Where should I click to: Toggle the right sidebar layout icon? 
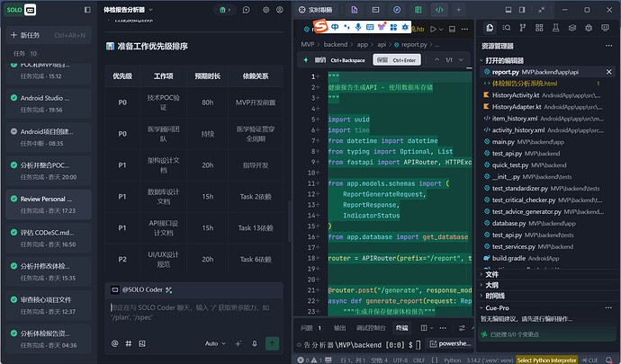pyautogui.click(x=522, y=10)
